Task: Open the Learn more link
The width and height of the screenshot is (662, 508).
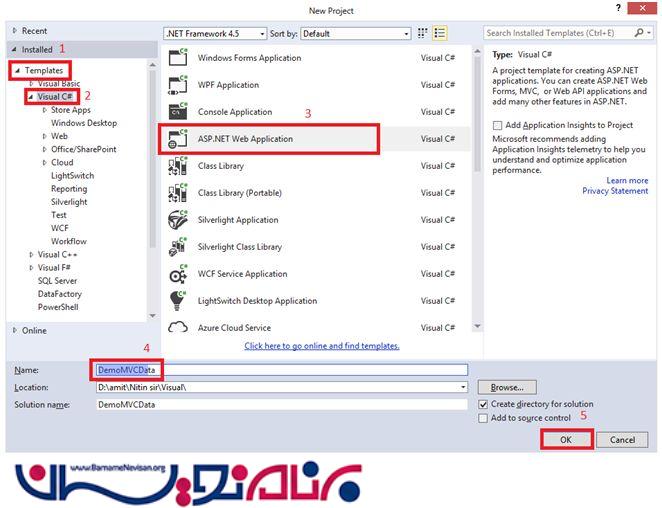Action: [627, 180]
